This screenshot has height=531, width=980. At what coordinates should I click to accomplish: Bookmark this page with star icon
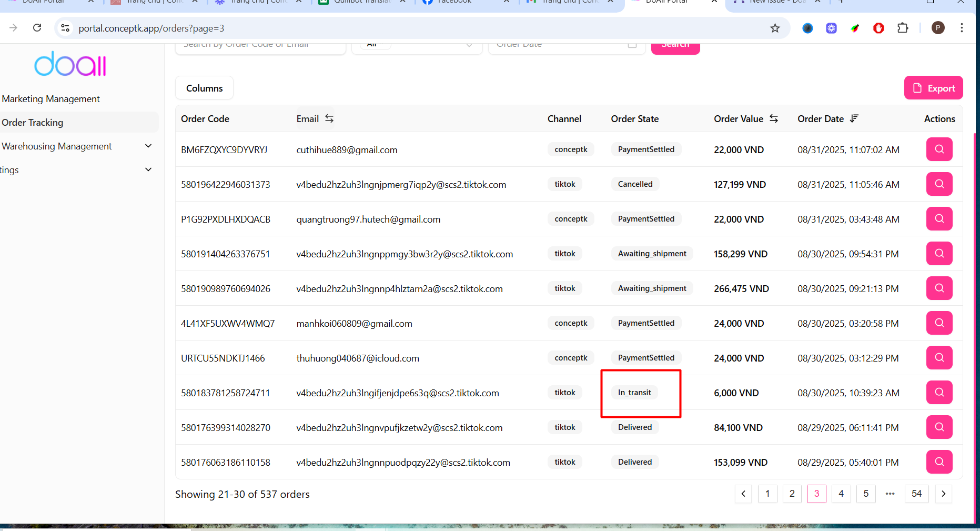click(775, 28)
